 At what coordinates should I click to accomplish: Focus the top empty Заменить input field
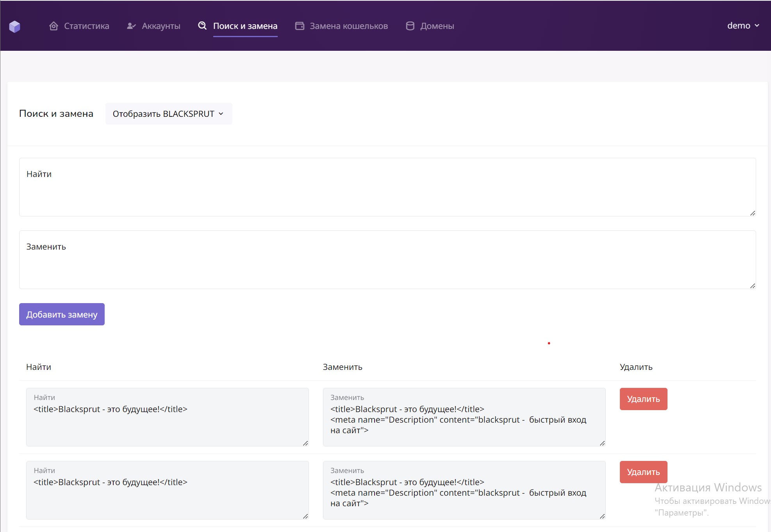tap(387, 260)
